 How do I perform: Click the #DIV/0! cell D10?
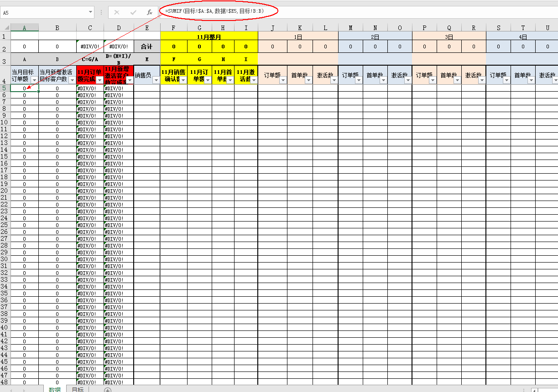point(119,122)
